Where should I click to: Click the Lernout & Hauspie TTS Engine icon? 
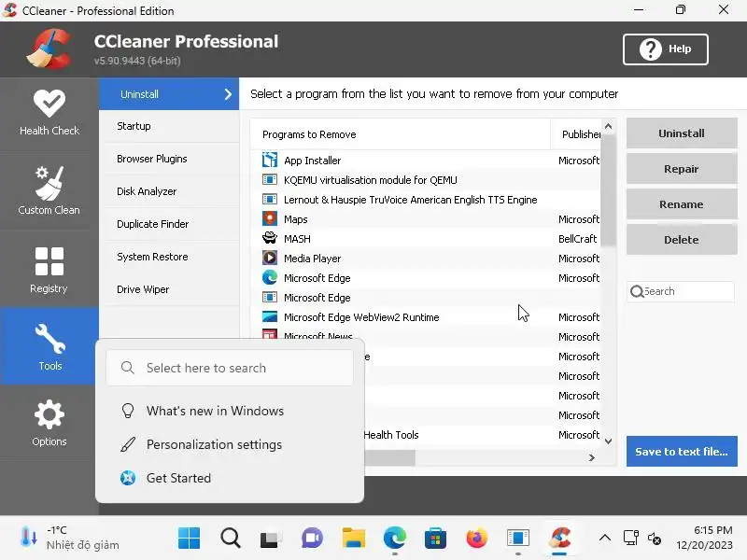point(270,199)
